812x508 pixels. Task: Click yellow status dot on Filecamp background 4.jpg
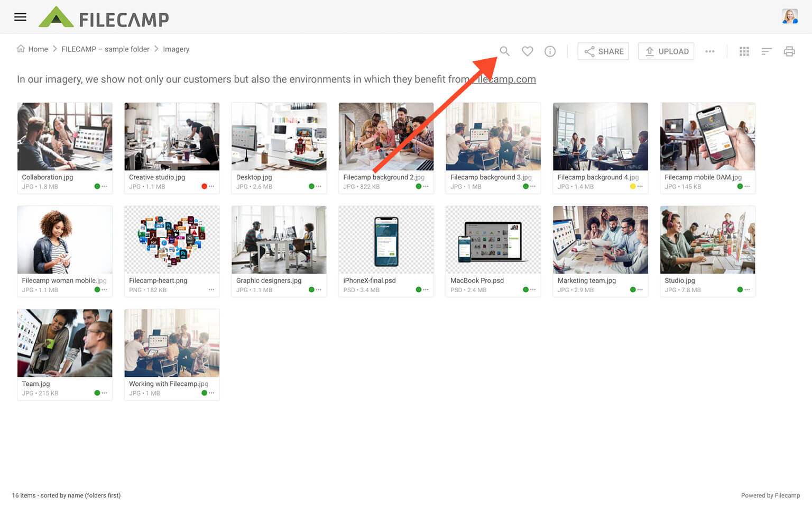[633, 186]
